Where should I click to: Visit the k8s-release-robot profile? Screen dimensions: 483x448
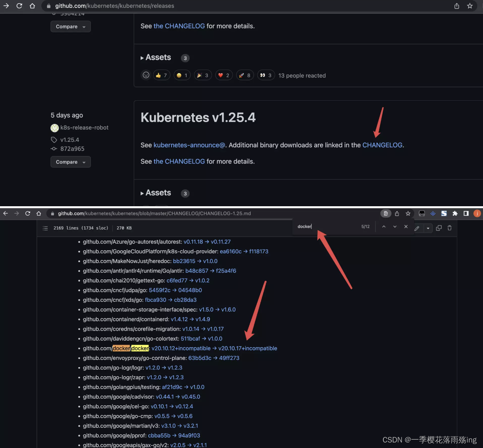84,128
